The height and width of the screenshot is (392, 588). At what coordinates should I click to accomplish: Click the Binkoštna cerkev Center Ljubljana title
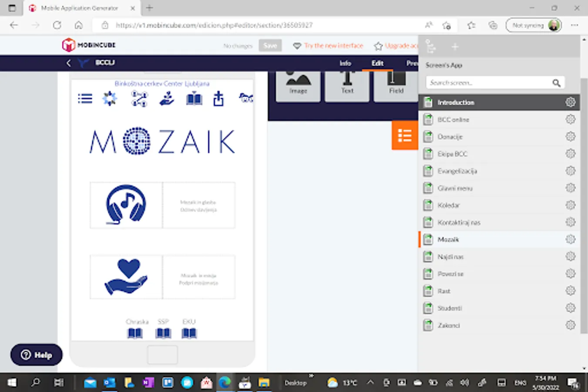point(162,83)
